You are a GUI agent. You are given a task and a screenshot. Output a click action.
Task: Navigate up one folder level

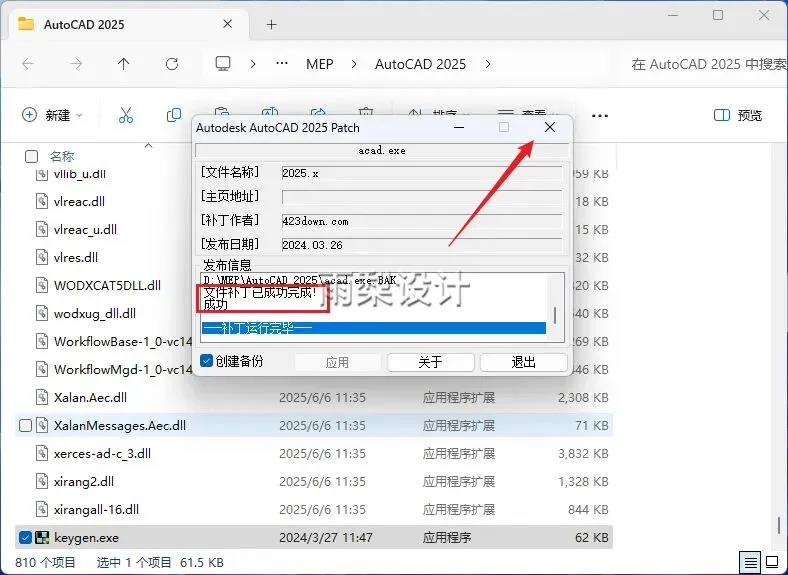click(x=124, y=64)
